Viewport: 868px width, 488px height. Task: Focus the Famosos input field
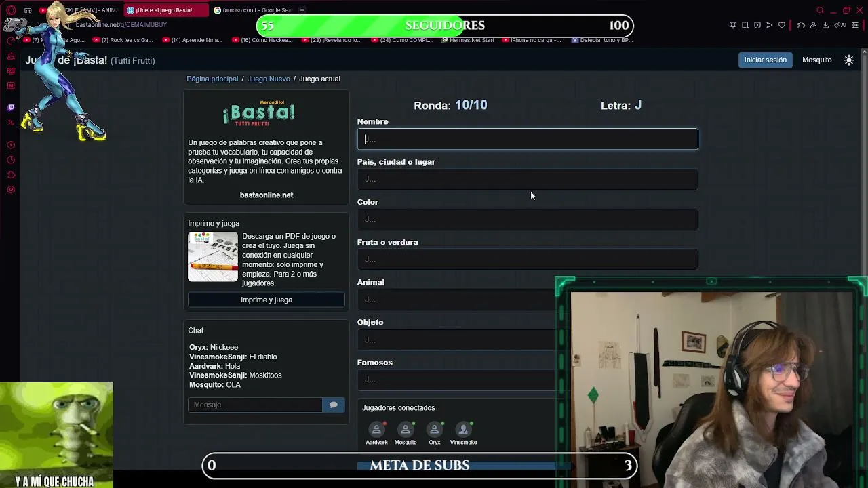tap(456, 379)
